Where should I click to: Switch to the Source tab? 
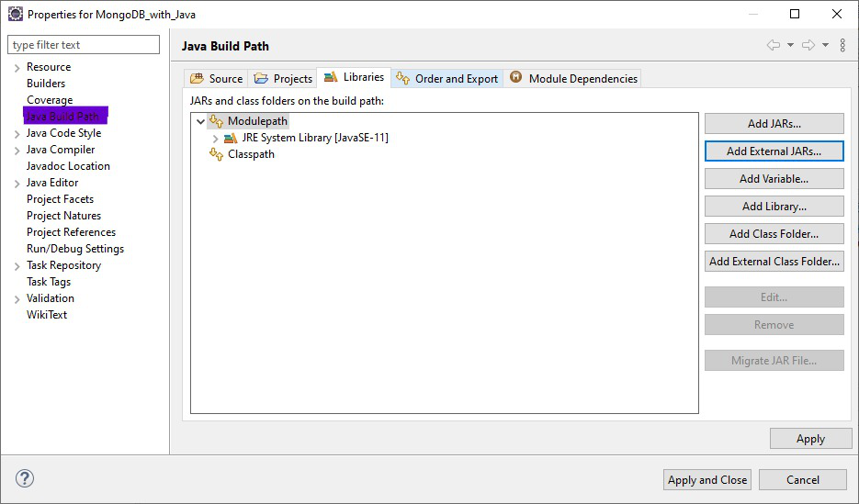[x=217, y=79]
